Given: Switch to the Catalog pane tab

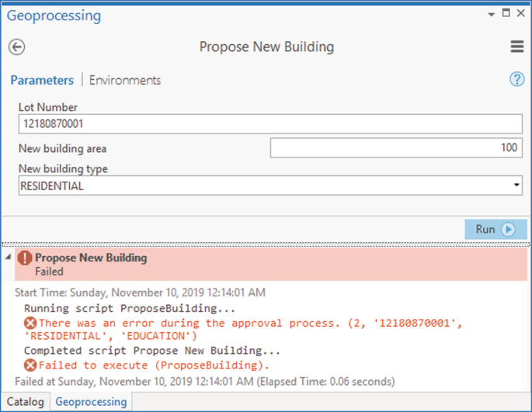Looking at the screenshot, I should (x=26, y=402).
